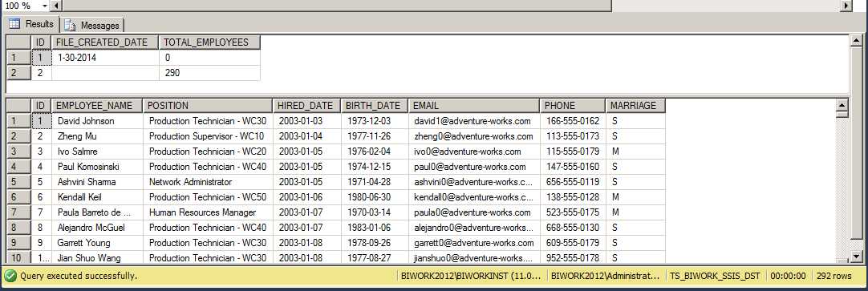Click the david1@adventure-works.com email cell
Image resolution: width=868 pixels, height=291 pixels.
pos(474,121)
